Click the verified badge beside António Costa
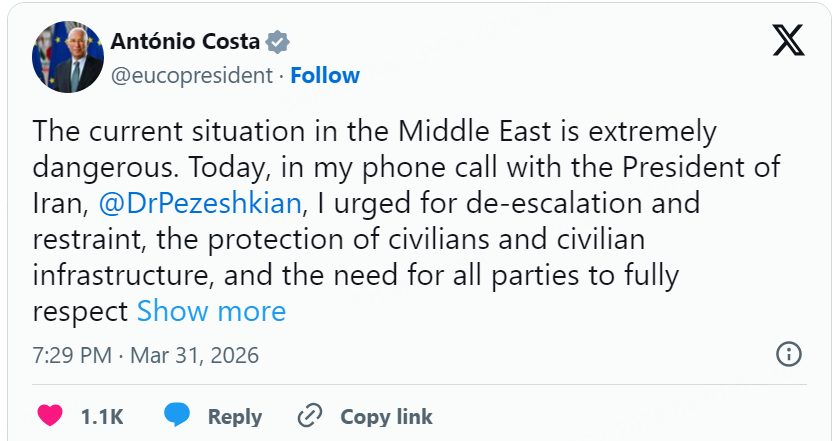This screenshot has height=441, width=837. [x=280, y=42]
